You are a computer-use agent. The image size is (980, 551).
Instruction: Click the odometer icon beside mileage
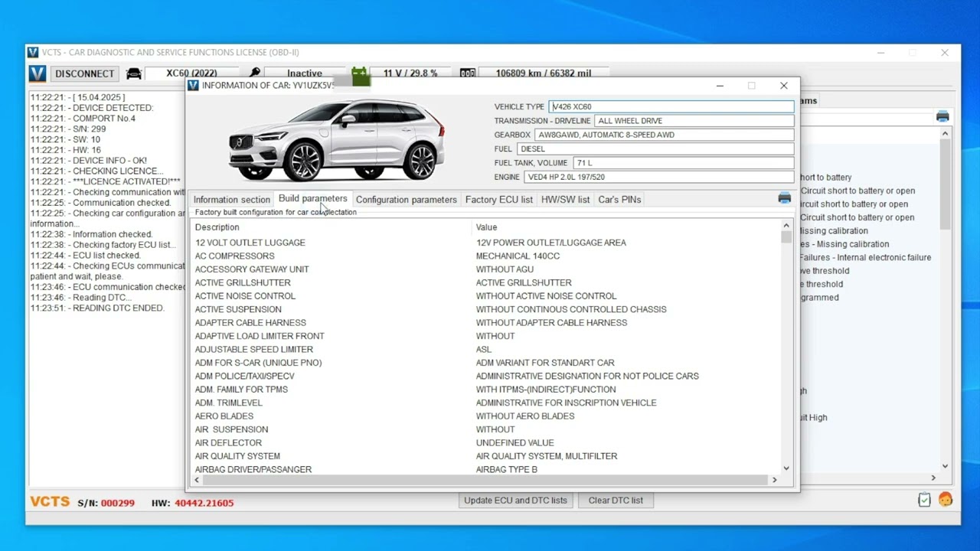tap(468, 73)
